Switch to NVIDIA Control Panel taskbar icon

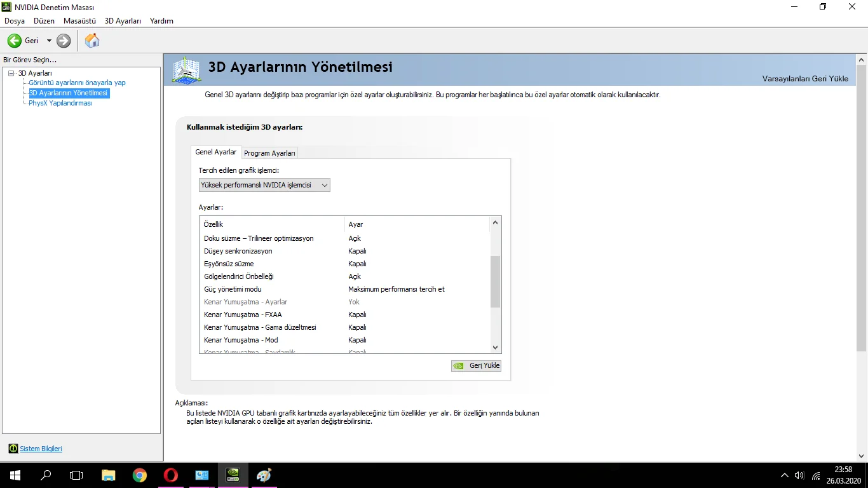coord(233,475)
